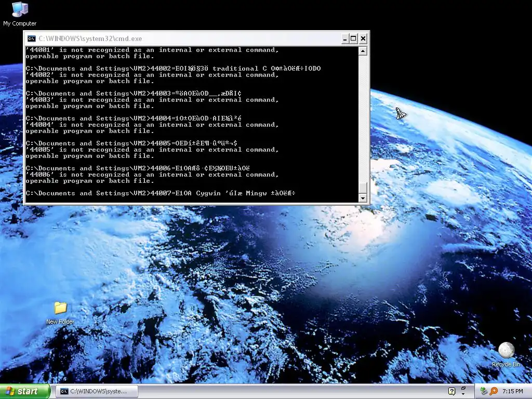532x399 pixels.
Task: Minimize the cmd.exe window
Action: (345, 38)
